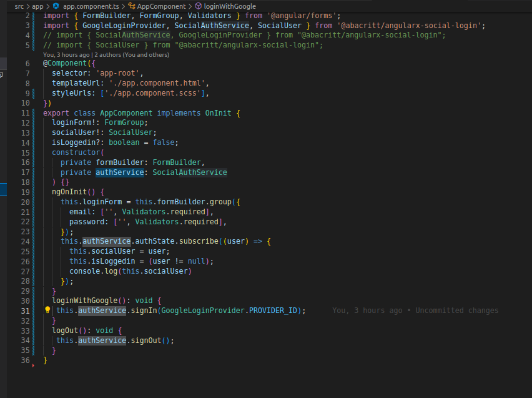Click 'PROVIDER_ID' on line 31
532x398 pixels.
click(273, 311)
